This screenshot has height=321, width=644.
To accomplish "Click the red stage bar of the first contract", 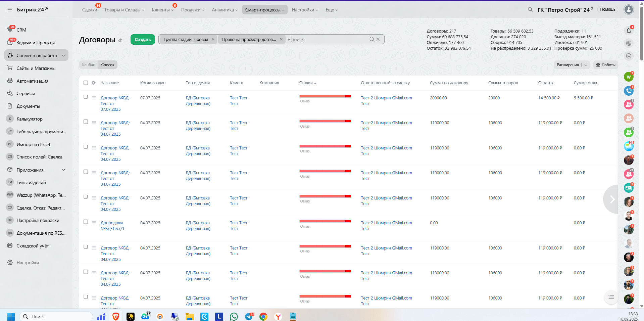I will pyautogui.click(x=325, y=96).
